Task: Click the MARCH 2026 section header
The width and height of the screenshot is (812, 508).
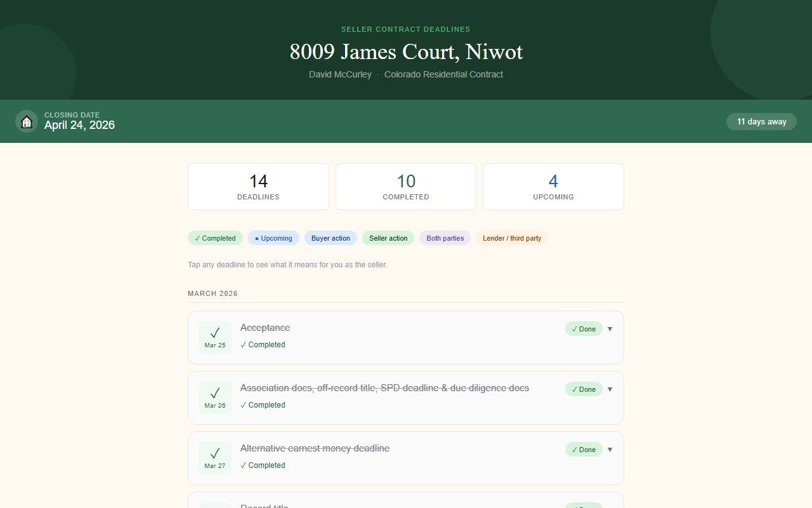Action: (213, 293)
